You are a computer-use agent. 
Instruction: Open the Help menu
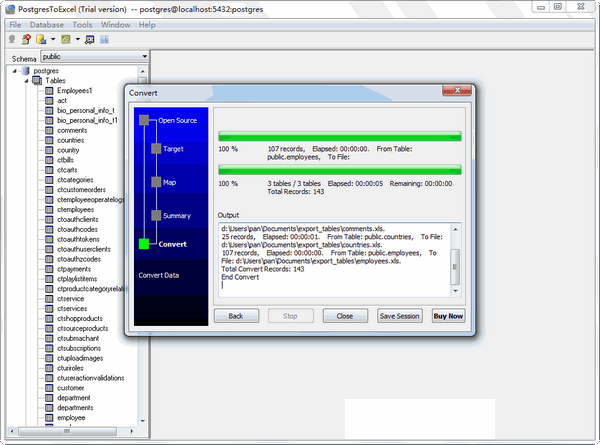click(147, 25)
